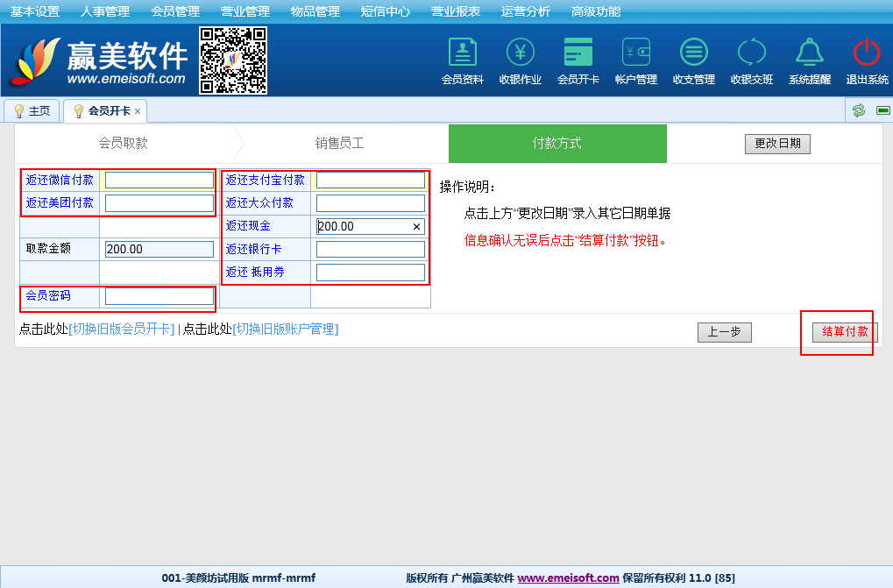Close the 会员开卡 tab
The height and width of the screenshot is (588, 893).
click(138, 111)
